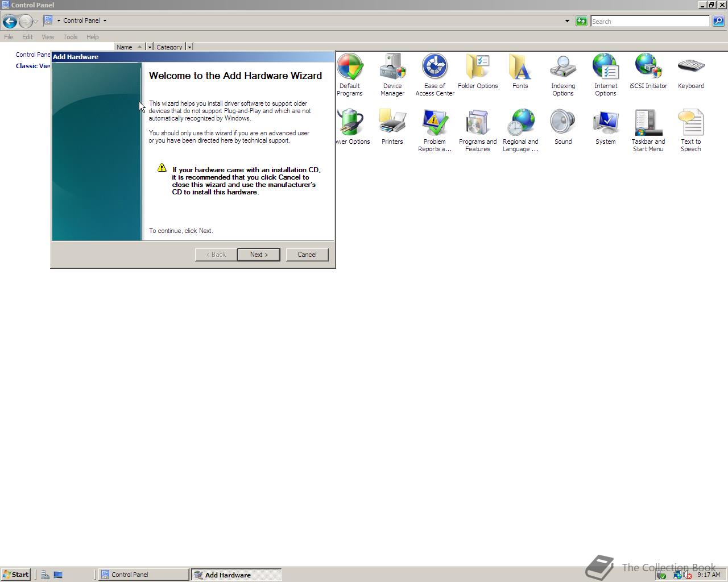The image size is (728, 582).
Task: Expand dropdown arrow before Control Panel breadcrumb
Action: click(59, 20)
